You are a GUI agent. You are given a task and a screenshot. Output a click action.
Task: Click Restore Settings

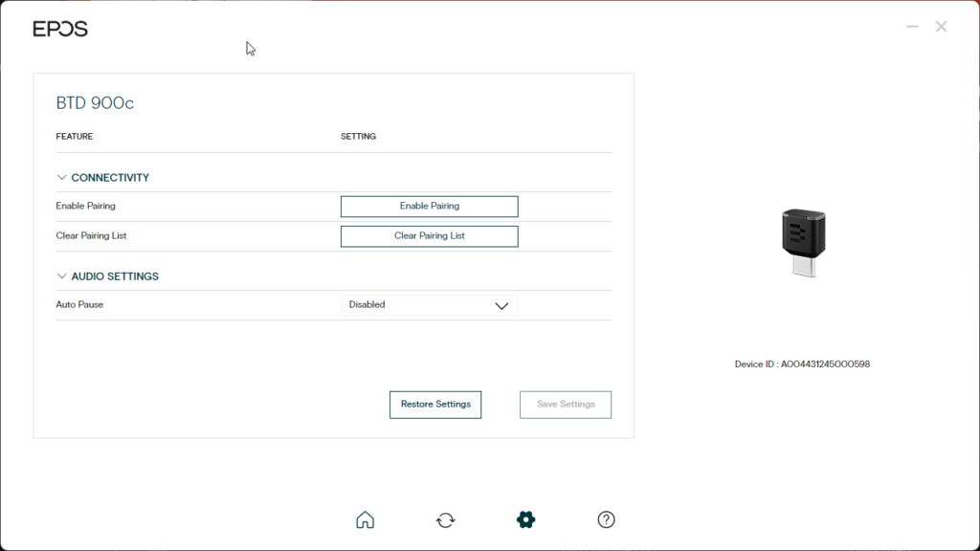click(x=435, y=405)
